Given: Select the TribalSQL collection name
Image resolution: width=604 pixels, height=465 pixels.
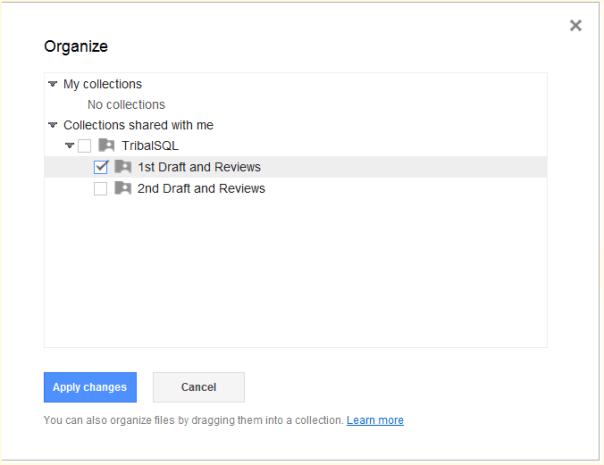Looking at the screenshot, I should 150,146.
